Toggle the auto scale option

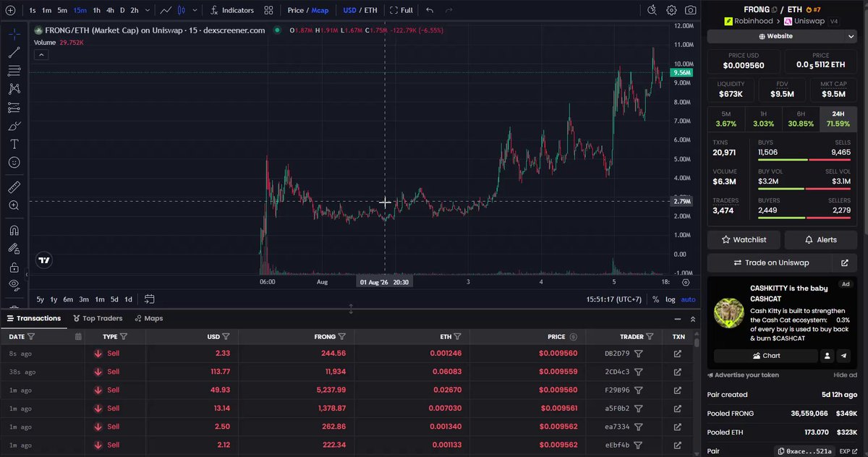click(x=688, y=299)
